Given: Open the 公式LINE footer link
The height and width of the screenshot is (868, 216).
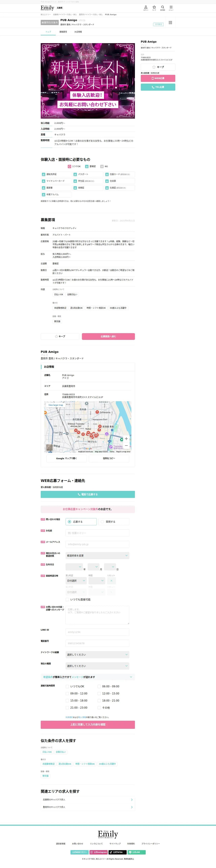Looking at the screenshot, I should click(136, 852).
